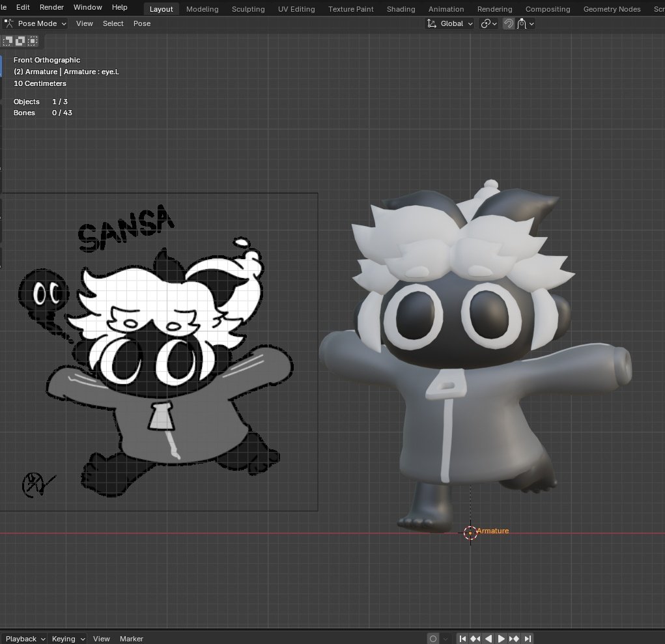Image resolution: width=665 pixels, height=644 pixels.
Task: Switch to the Animation workspace tab
Action: coord(446,9)
